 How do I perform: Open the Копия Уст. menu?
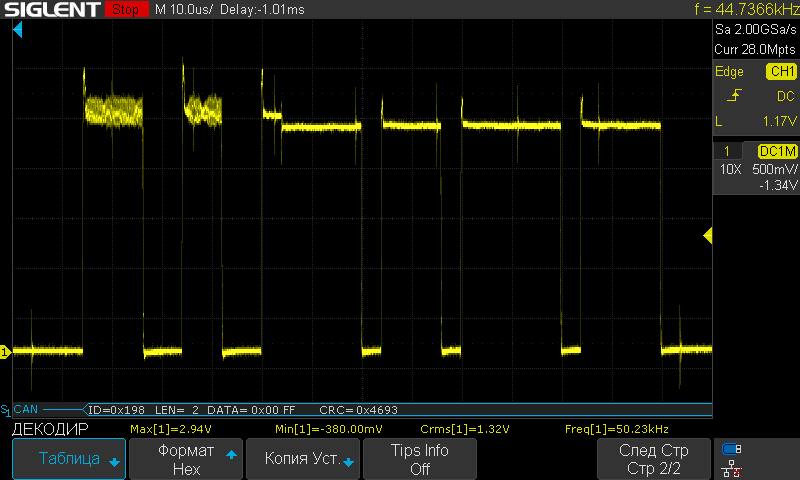[x=303, y=459]
